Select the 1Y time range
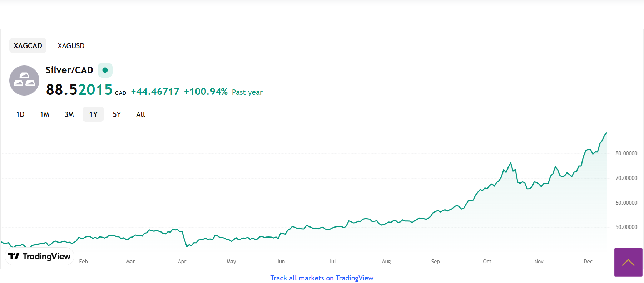644x283 pixels. point(93,114)
